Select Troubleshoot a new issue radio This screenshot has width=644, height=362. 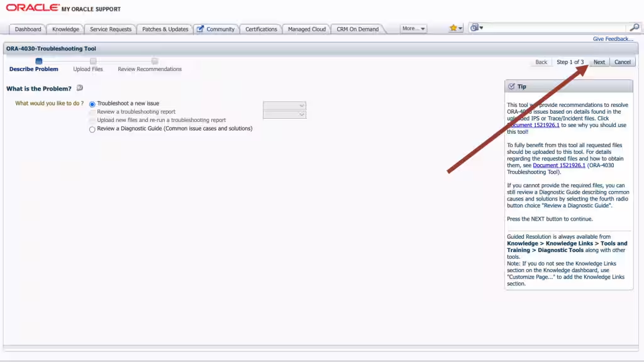(x=92, y=104)
